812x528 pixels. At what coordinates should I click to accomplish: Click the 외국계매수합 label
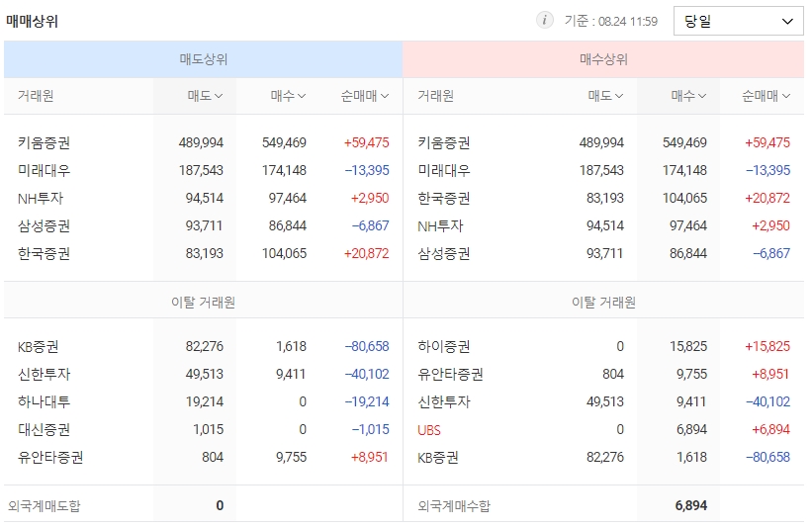(454, 505)
